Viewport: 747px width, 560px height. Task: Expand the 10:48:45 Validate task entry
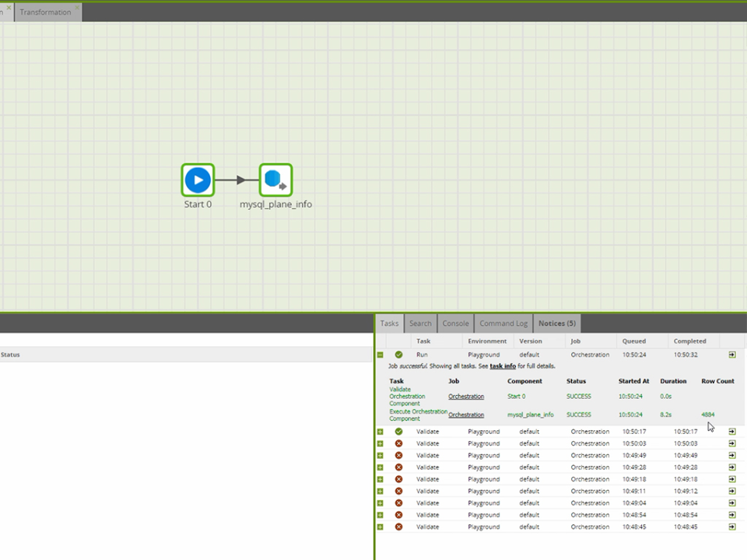(380, 527)
